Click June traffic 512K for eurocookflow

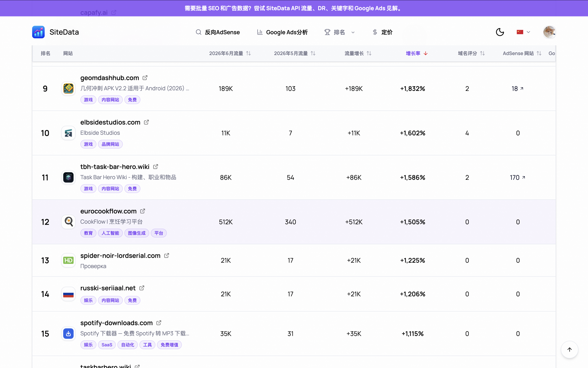(x=226, y=222)
